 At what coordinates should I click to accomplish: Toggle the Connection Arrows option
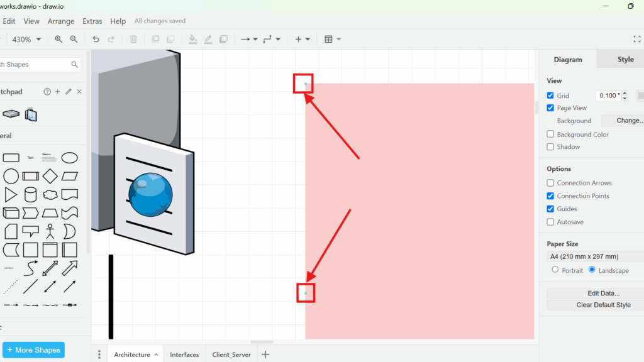550,183
